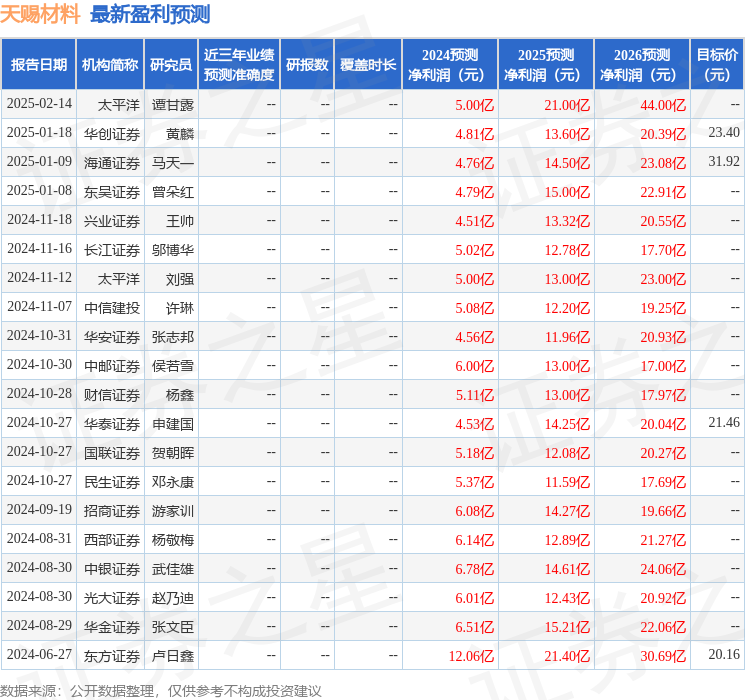The width and height of the screenshot is (745, 700).
Task: Click the 2025预测净利润 column header
Action: (x=545, y=65)
